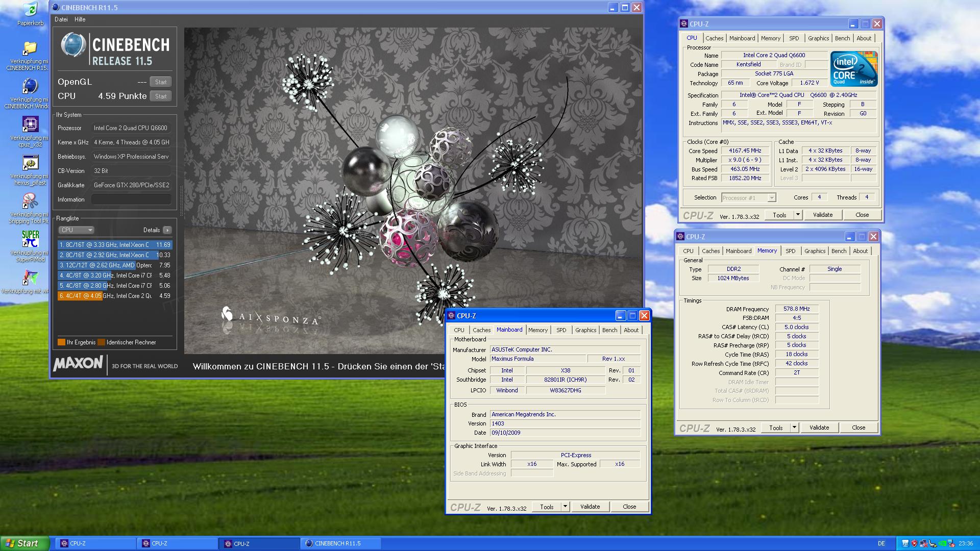Click the DRAM Frequency value 578.8 MHz
Screen dimensions: 980x551
point(796,309)
